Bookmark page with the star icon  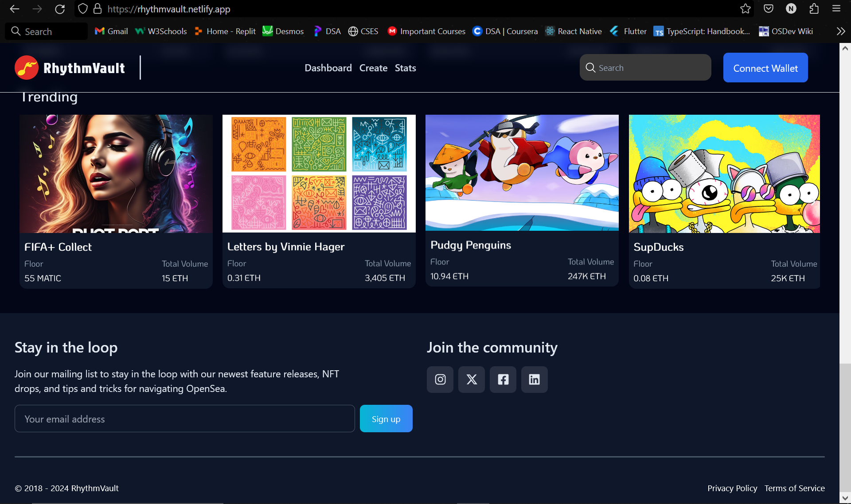tap(746, 9)
